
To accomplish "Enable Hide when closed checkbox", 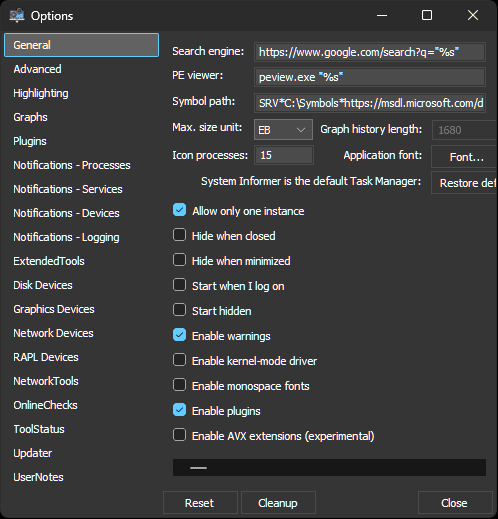I will point(179,235).
